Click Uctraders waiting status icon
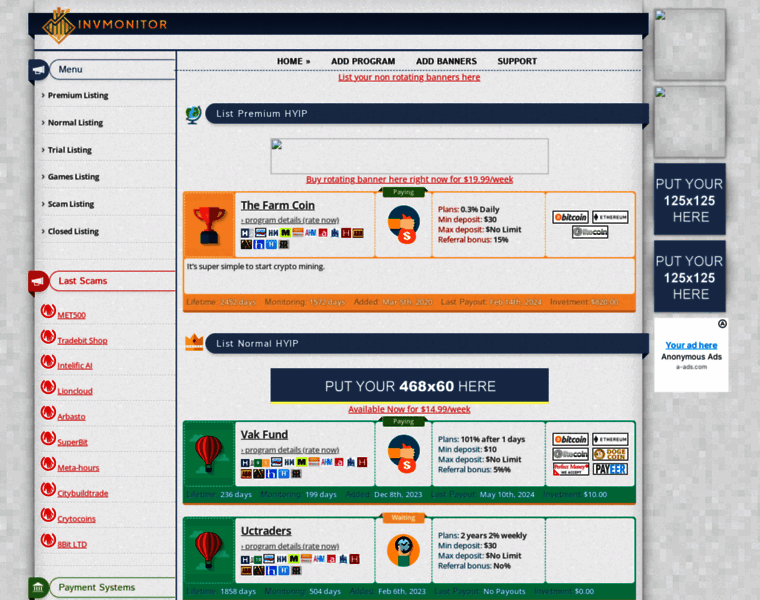Viewport: 760px width, 600px height. (403, 550)
